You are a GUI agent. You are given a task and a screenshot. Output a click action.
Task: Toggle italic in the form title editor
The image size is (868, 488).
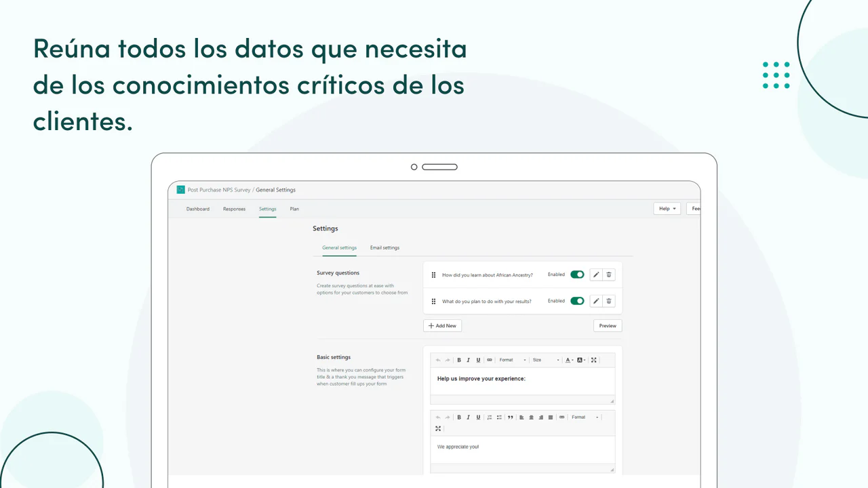tap(468, 360)
